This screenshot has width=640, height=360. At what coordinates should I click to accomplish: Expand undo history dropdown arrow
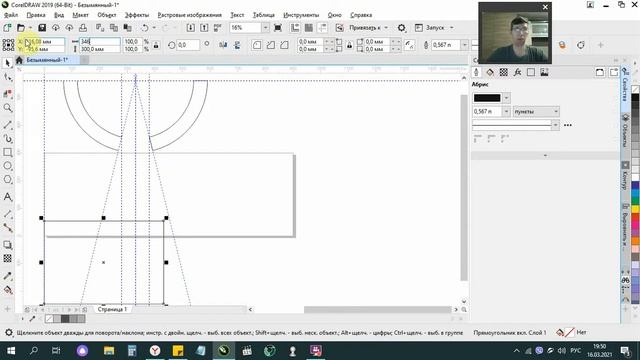(x=154, y=28)
